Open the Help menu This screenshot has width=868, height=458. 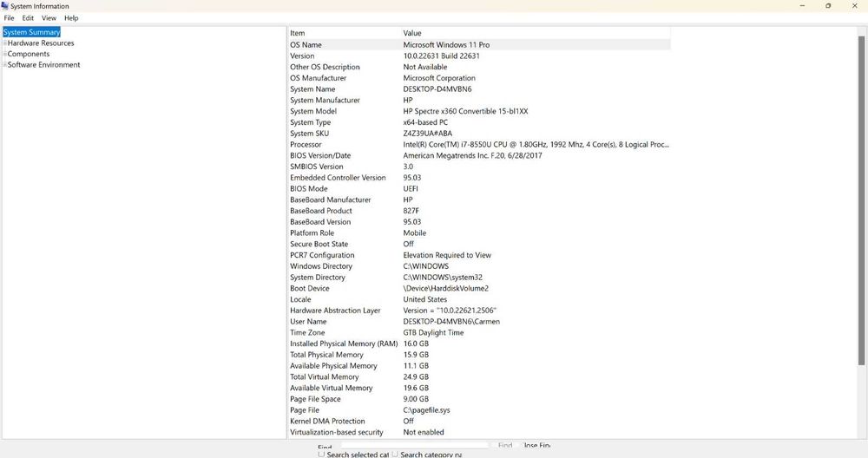pyautogui.click(x=71, y=18)
